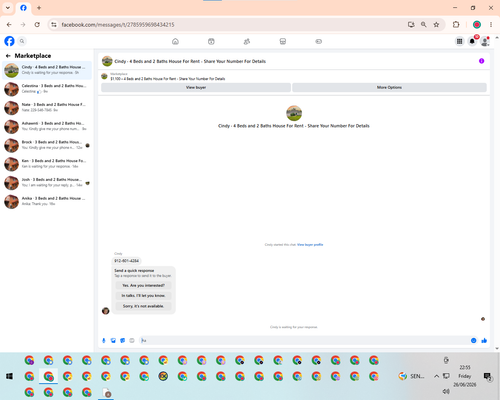Click the listing thumbnail in chat header
Viewport: 500px width, 400px height.
[107, 61]
